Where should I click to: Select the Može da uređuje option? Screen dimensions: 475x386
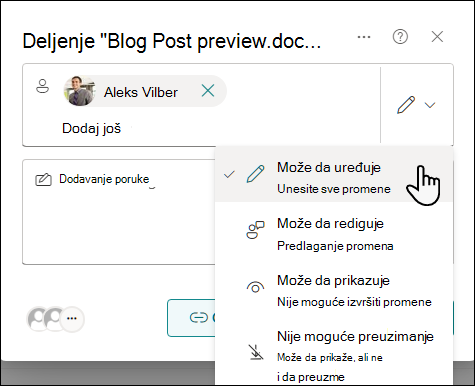334,174
